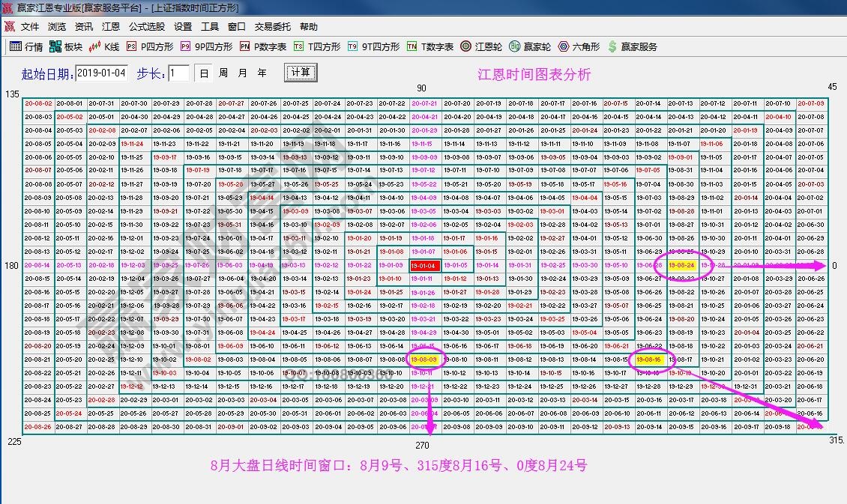Open the 9P四方形 square chart
The width and height of the screenshot is (847, 504).
(208, 46)
